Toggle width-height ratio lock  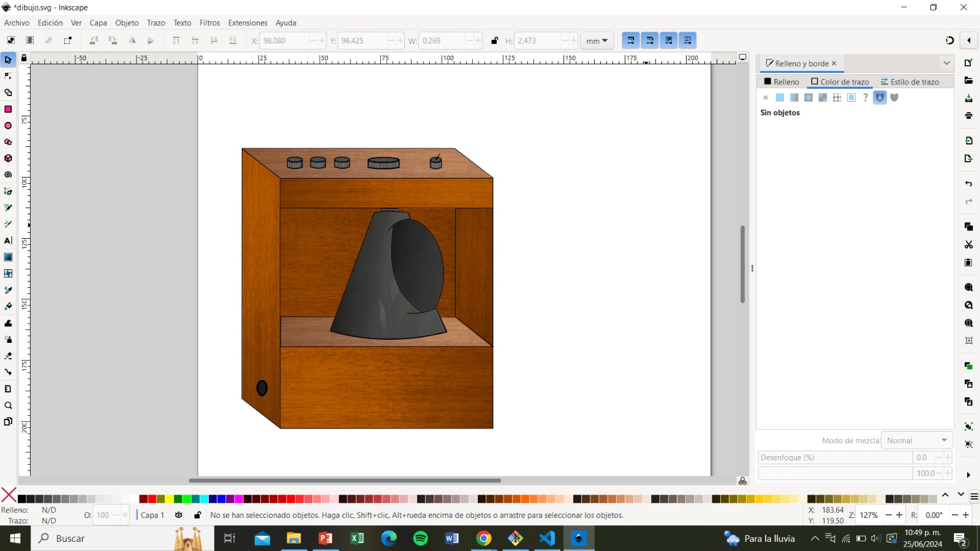tap(494, 41)
